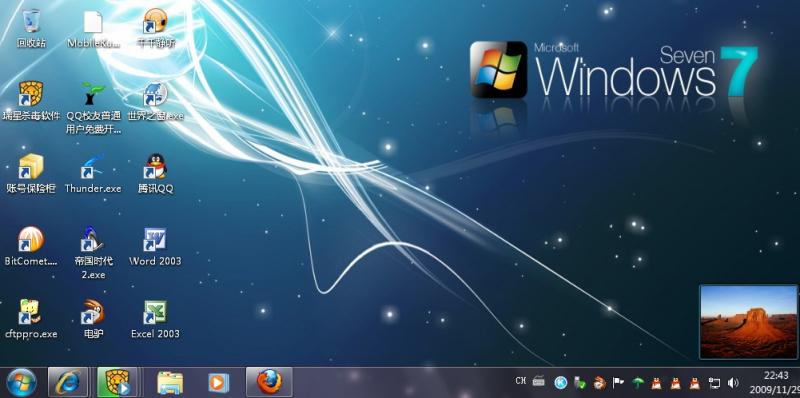This screenshot has height=398, width=800.
Task: Click the CH language indicator in tray
Action: click(520, 381)
